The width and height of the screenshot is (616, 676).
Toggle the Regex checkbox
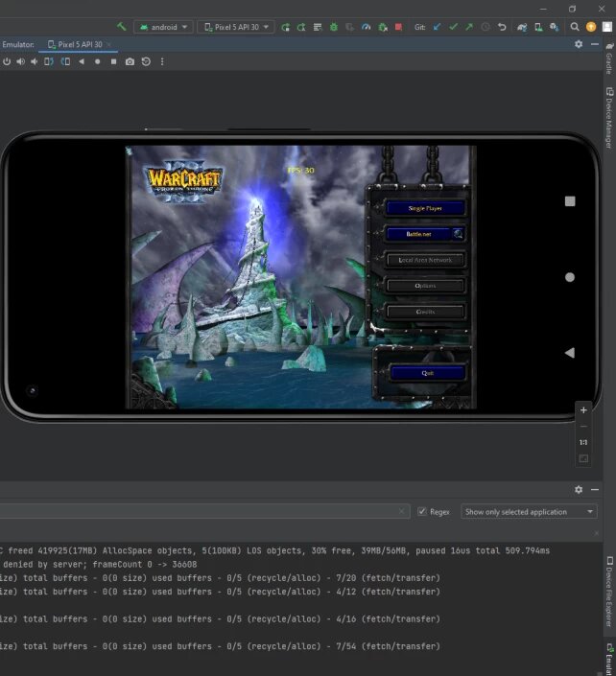(422, 512)
